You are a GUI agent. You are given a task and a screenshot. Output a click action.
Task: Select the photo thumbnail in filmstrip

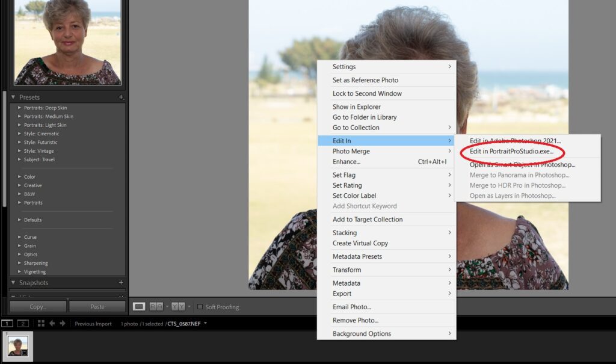(17, 346)
